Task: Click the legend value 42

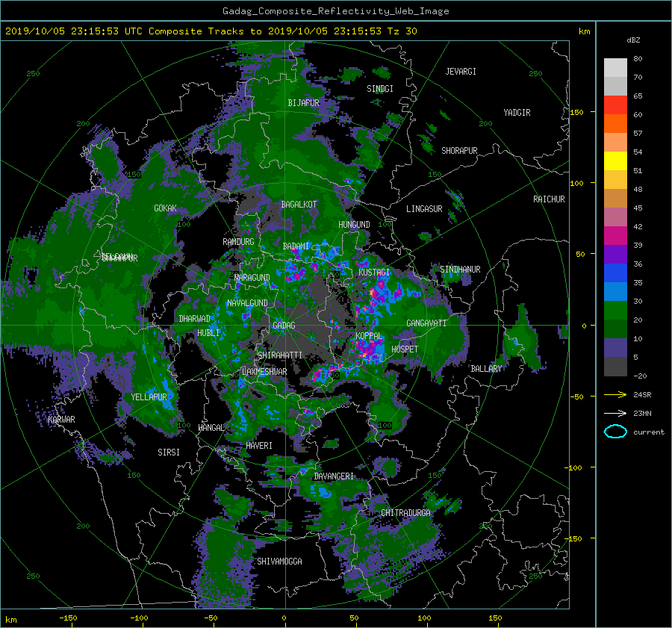Action: pyautogui.click(x=638, y=227)
